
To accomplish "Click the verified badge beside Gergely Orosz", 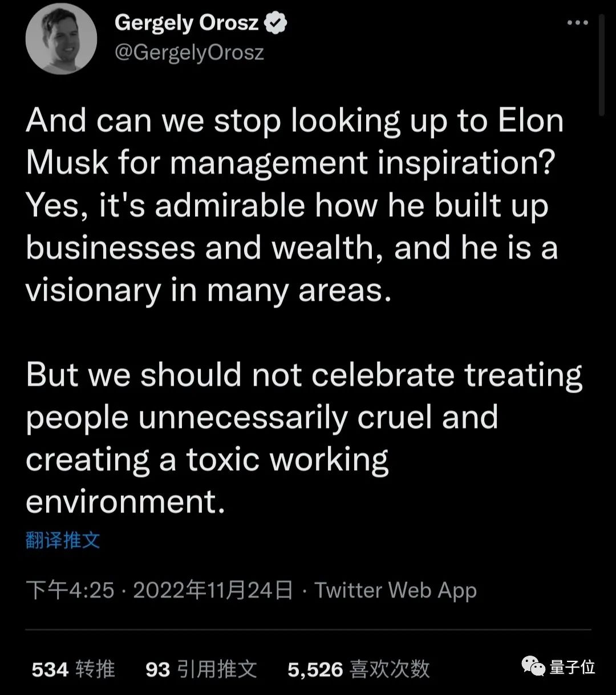I will point(277,23).
